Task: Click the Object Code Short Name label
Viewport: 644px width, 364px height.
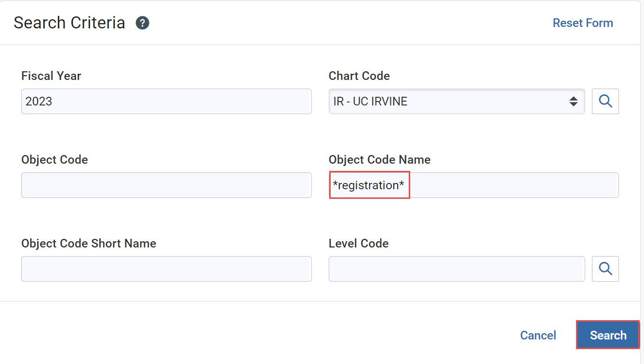Action: pos(89,244)
